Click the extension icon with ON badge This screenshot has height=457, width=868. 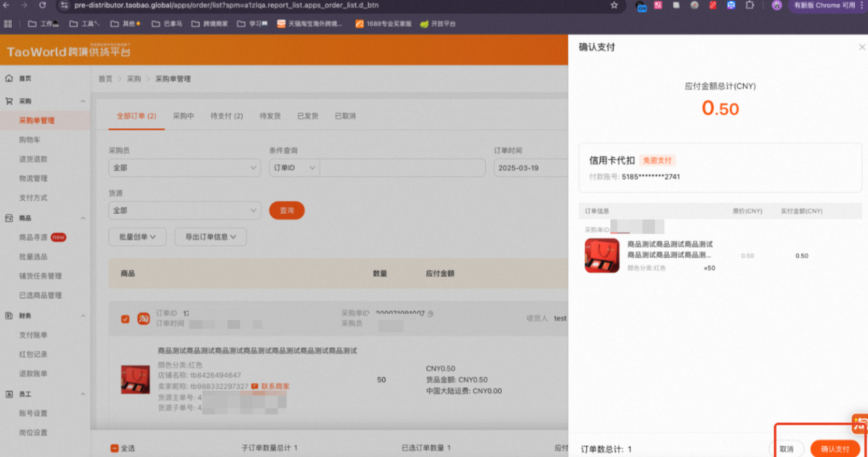tap(641, 6)
